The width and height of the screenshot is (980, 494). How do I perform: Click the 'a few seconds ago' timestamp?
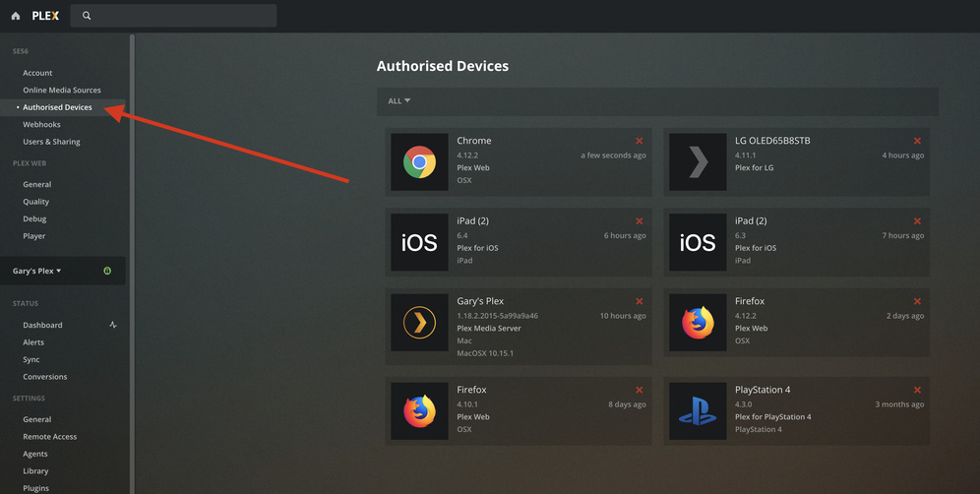pyautogui.click(x=613, y=155)
